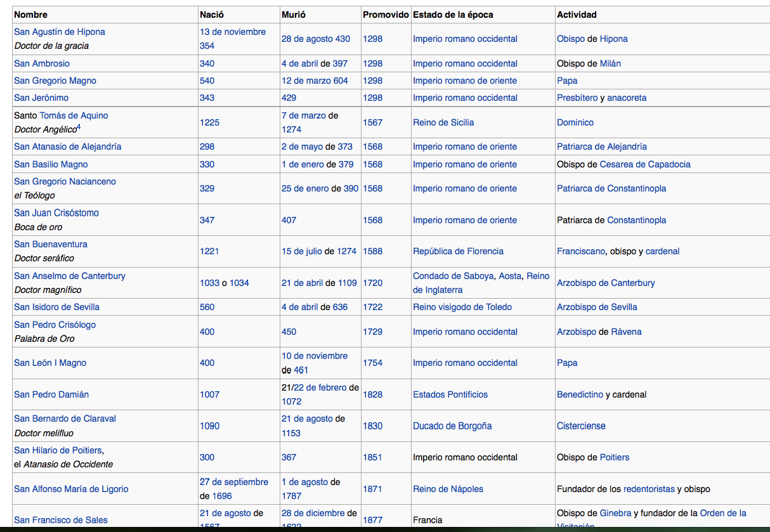The width and height of the screenshot is (770, 532).
Task: Click footnote 4 beside Doctor Angélico
Action: tap(78, 127)
